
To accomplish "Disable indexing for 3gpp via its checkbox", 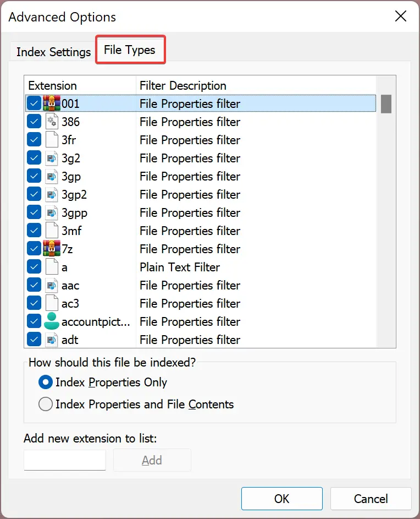I will pos(34,212).
